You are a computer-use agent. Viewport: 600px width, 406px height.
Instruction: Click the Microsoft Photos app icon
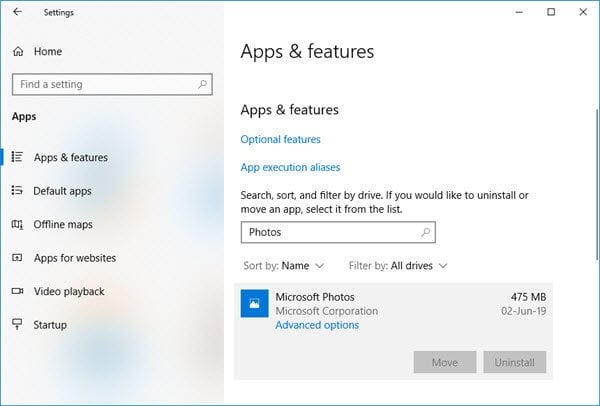click(254, 303)
